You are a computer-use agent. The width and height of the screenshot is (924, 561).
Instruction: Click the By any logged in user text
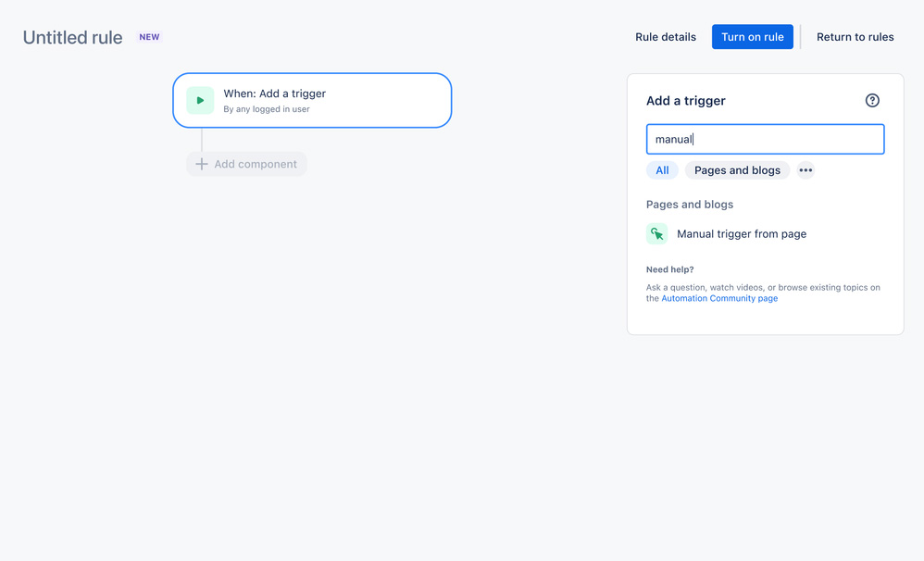click(x=267, y=109)
